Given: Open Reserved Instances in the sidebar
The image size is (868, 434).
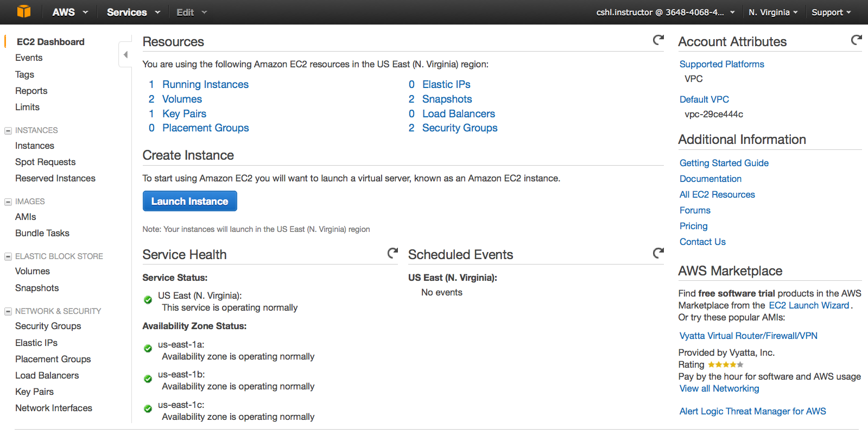Looking at the screenshot, I should tap(55, 178).
